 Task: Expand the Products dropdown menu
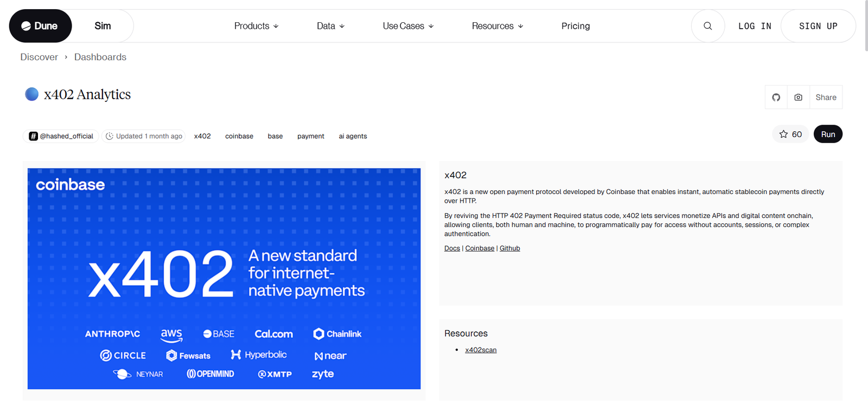[256, 26]
